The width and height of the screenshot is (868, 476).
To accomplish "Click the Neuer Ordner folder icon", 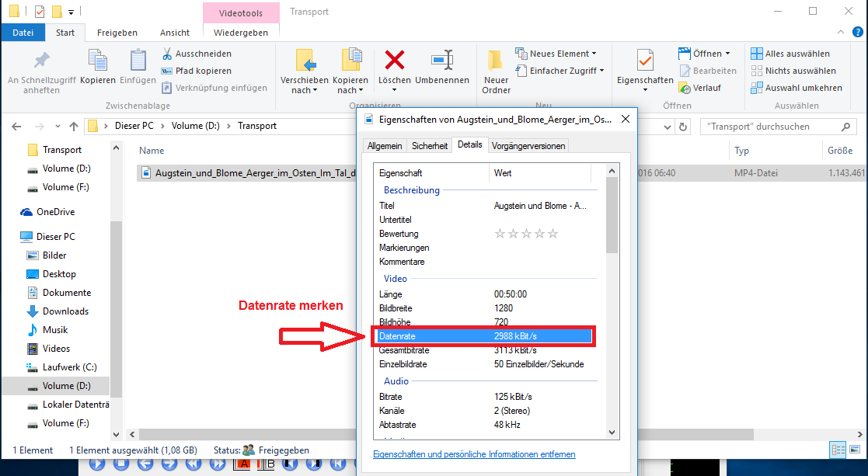I will point(496,61).
